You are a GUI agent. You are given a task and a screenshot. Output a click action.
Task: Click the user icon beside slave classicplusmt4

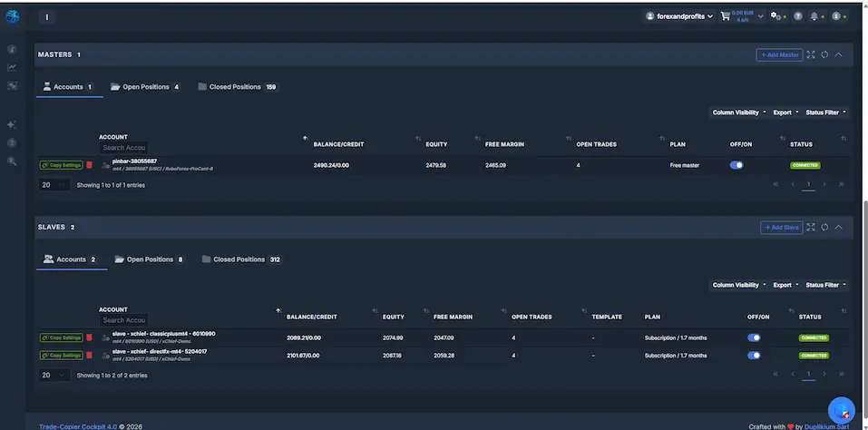pos(105,337)
